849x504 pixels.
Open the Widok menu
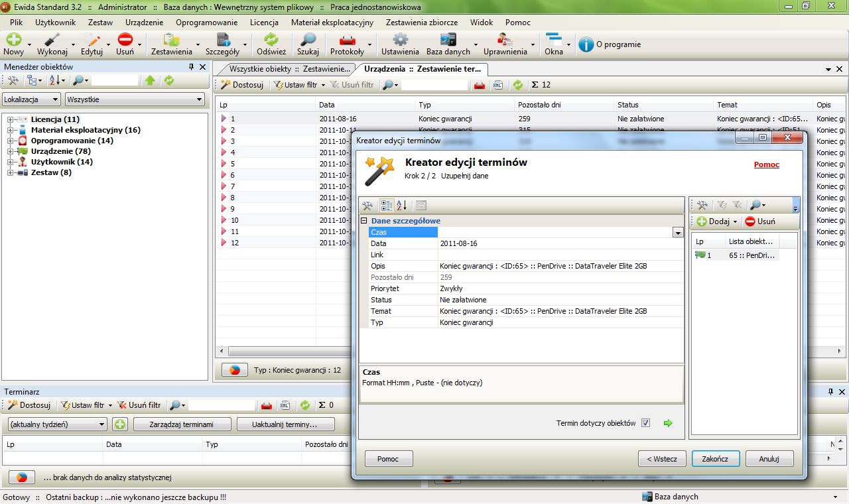click(482, 22)
